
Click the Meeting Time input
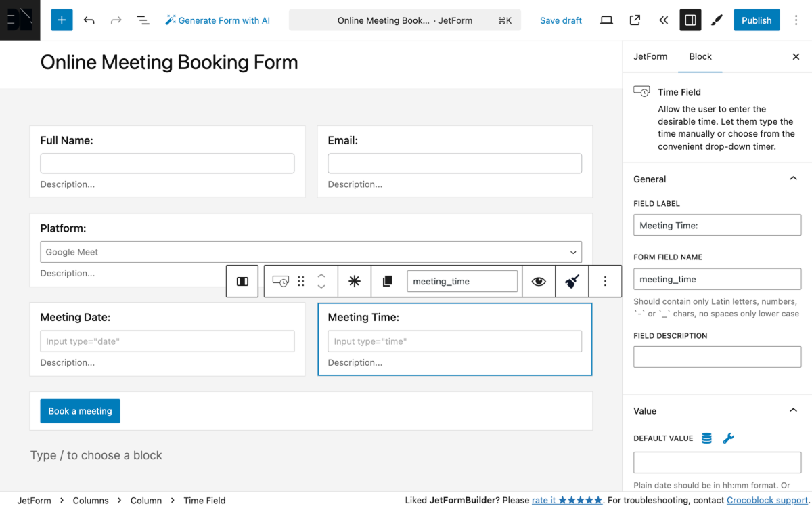tap(455, 341)
